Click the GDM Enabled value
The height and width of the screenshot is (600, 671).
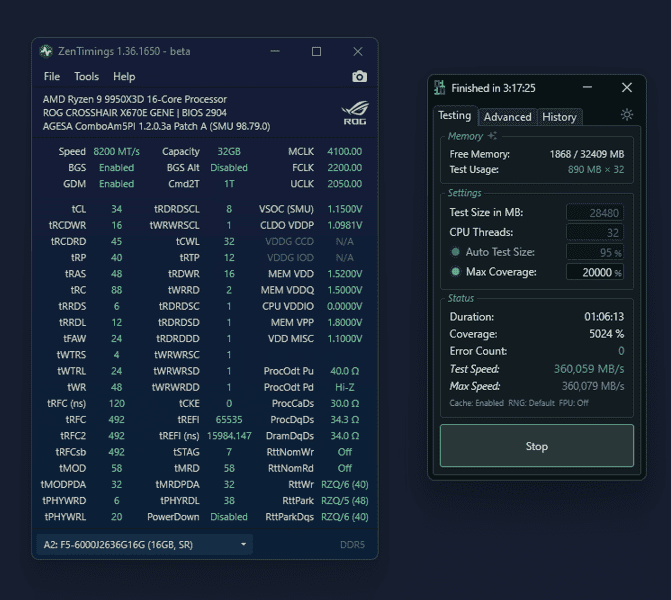[x=116, y=184]
